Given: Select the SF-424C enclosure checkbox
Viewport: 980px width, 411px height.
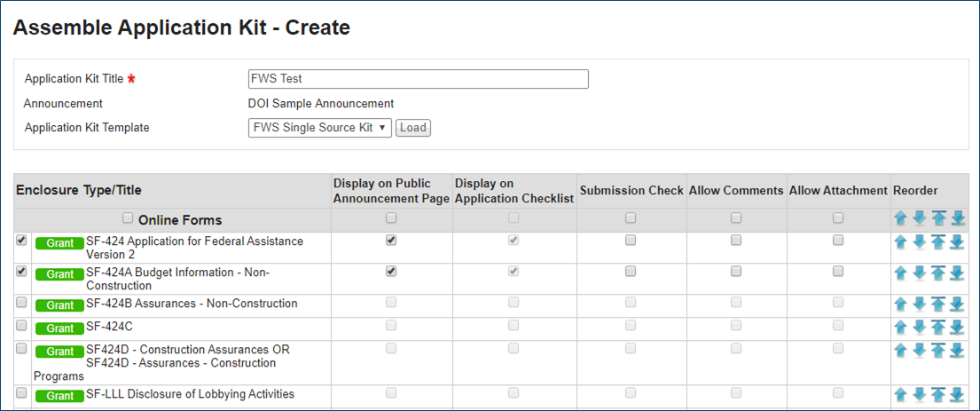Looking at the screenshot, I should coord(21,325).
